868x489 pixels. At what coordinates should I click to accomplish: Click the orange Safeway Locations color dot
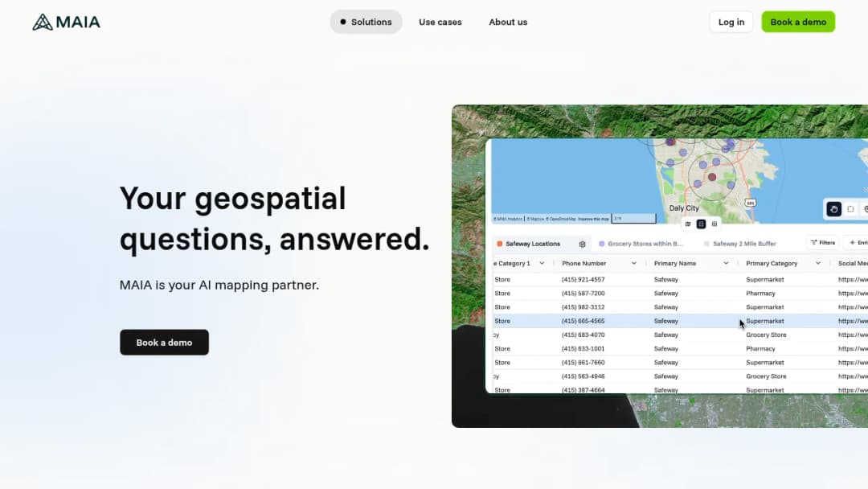[499, 244]
